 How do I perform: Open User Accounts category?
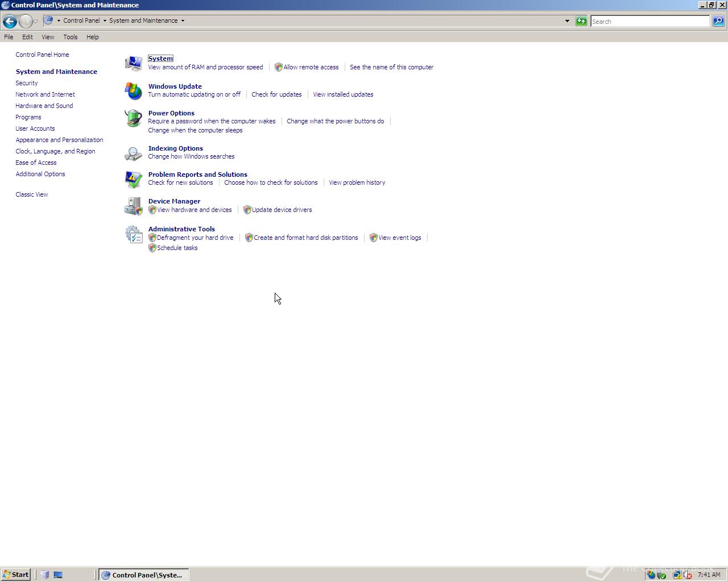pyautogui.click(x=35, y=128)
